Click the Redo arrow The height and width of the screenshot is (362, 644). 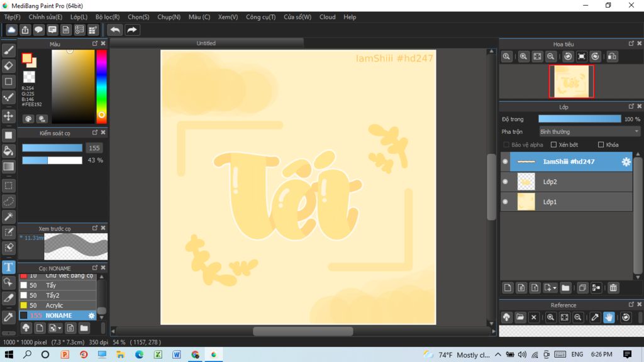132,30
